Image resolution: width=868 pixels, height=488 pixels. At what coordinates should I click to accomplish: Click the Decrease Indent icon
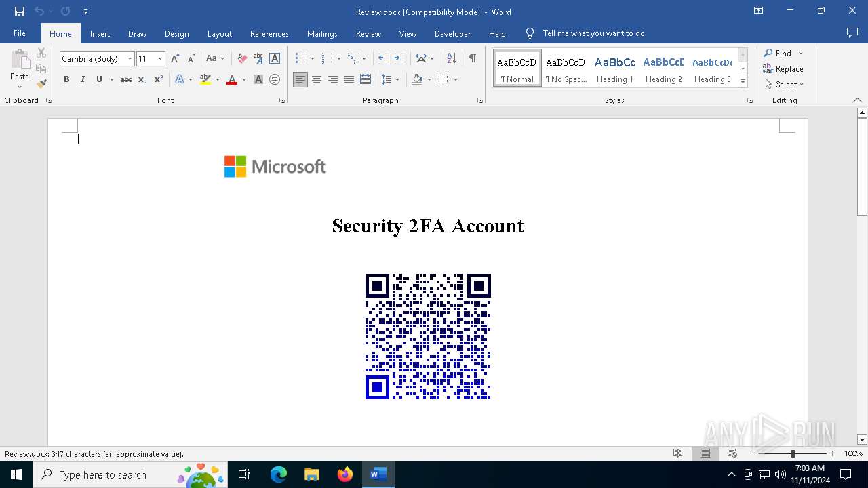[x=383, y=59]
